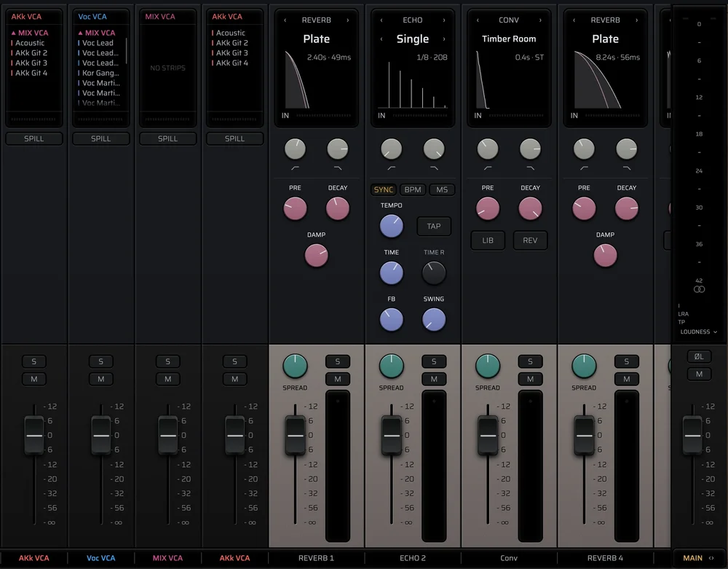This screenshot has width=728, height=569.
Task: Collapse MIX VCA in the Voc VCA list
Action: coord(80,33)
